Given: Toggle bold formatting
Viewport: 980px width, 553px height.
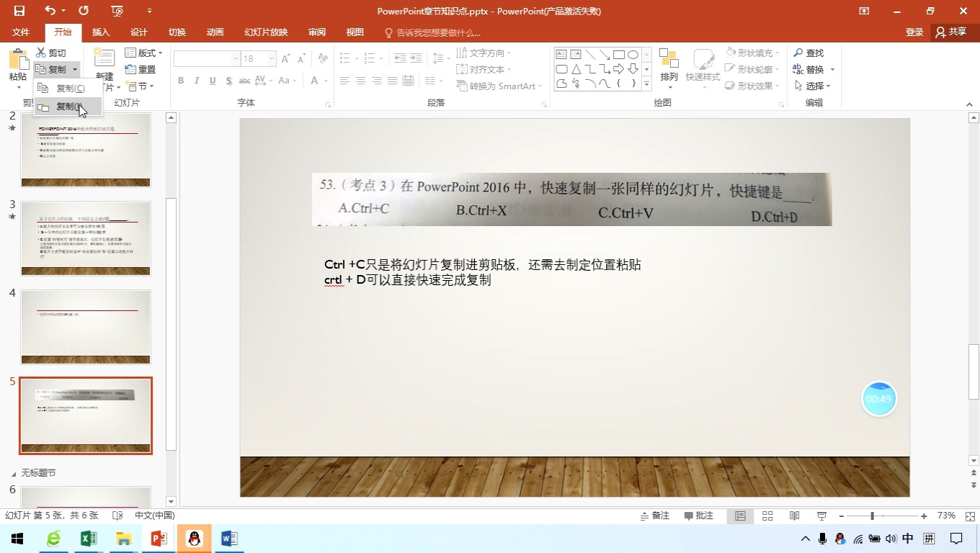Looking at the screenshot, I should click(x=181, y=81).
